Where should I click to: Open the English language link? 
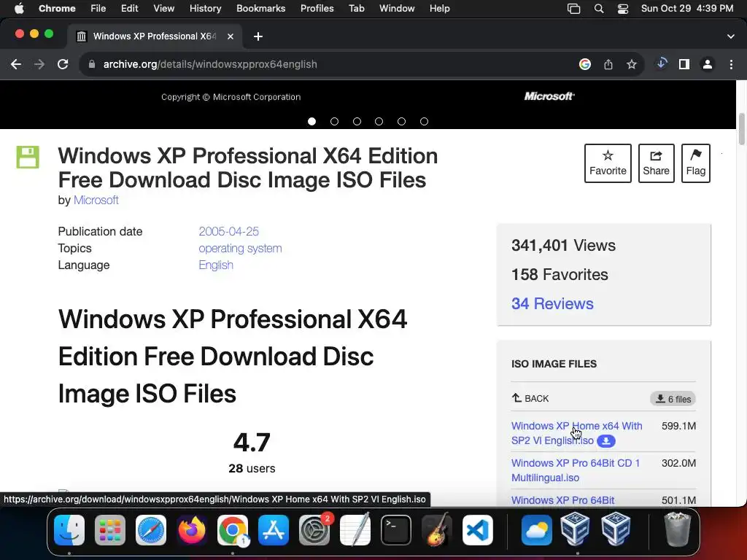coord(216,265)
